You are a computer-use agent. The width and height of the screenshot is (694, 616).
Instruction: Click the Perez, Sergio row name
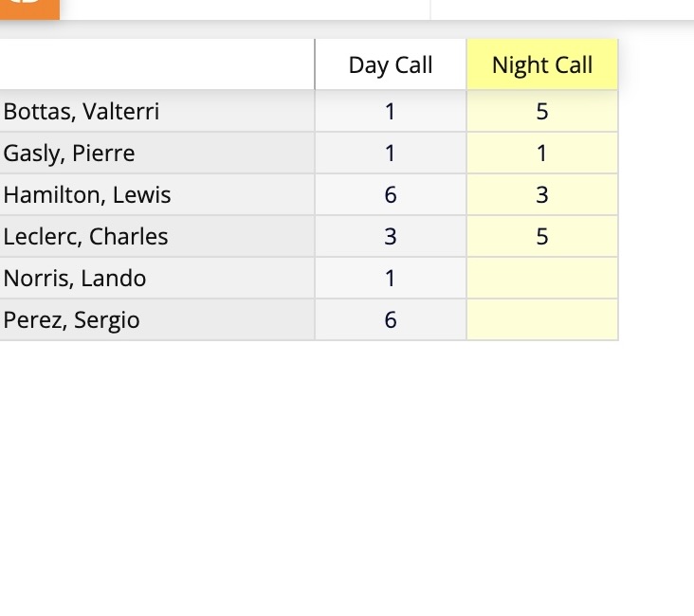point(71,320)
